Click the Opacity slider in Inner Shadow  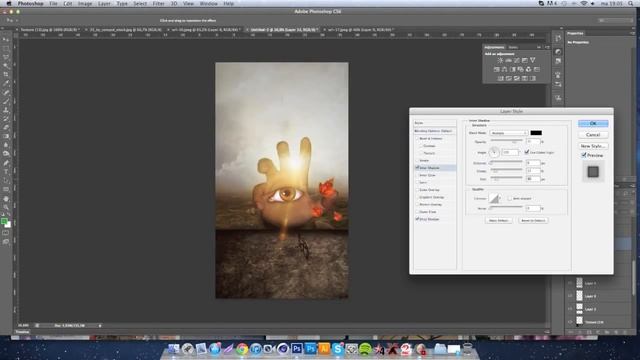click(x=507, y=141)
